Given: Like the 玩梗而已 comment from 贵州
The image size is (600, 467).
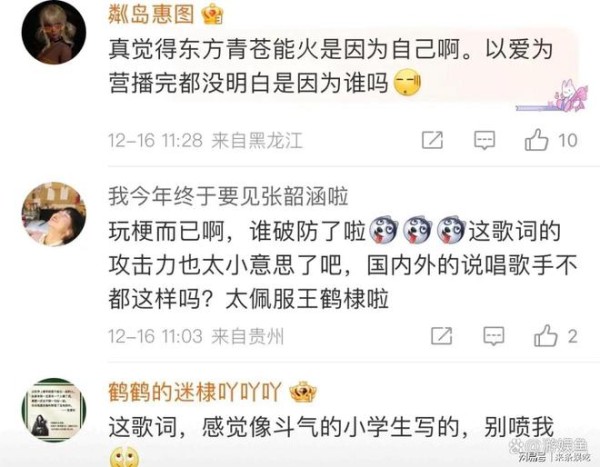Looking at the screenshot, I should [545, 336].
